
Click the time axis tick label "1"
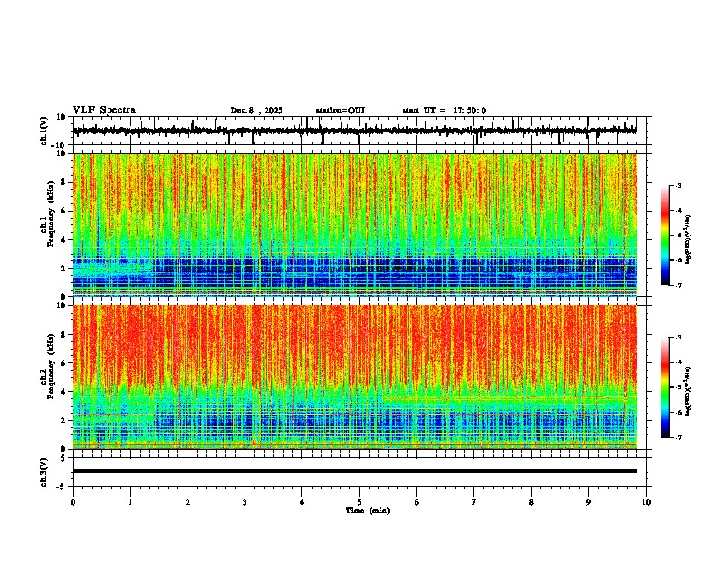[x=130, y=502]
